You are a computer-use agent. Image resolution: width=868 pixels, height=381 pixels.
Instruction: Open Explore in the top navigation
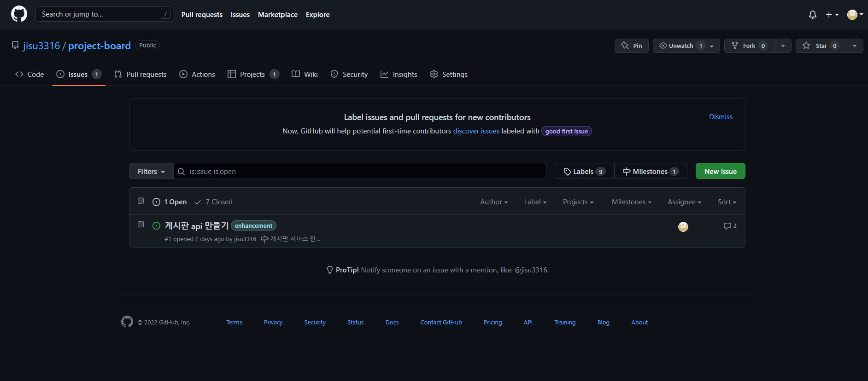318,15
